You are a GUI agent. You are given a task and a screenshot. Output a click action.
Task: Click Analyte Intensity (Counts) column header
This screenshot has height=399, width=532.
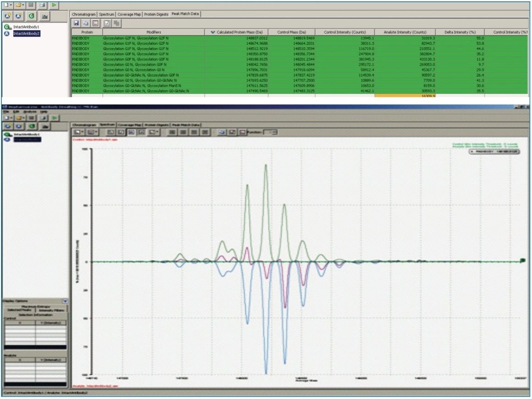pyautogui.click(x=405, y=32)
